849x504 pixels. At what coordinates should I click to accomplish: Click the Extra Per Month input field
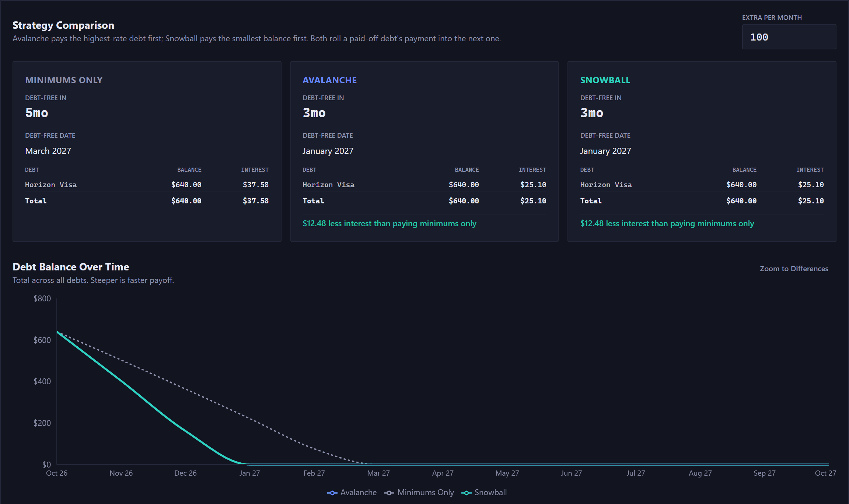pos(789,37)
